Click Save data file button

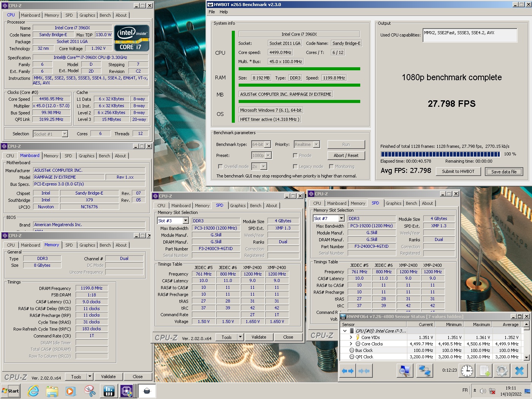[x=504, y=171]
